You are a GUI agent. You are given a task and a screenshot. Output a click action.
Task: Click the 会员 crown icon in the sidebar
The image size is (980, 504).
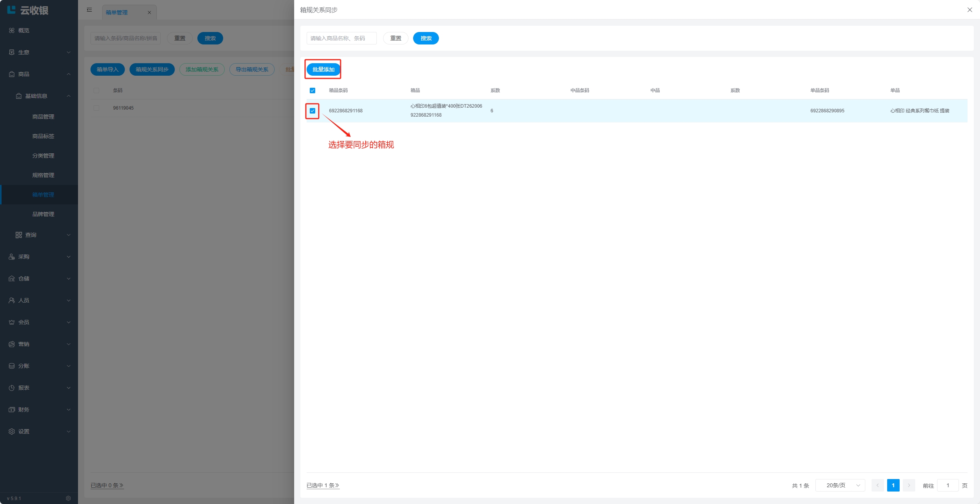[x=12, y=322]
